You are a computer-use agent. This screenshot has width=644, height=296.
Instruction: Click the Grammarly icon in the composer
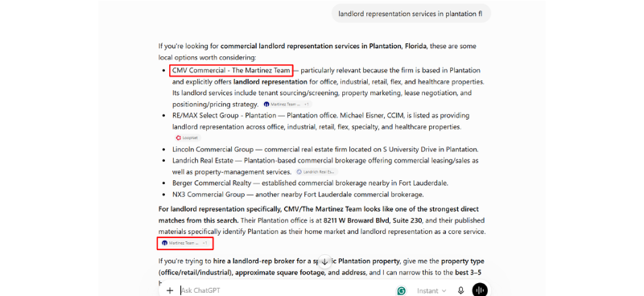(x=401, y=290)
